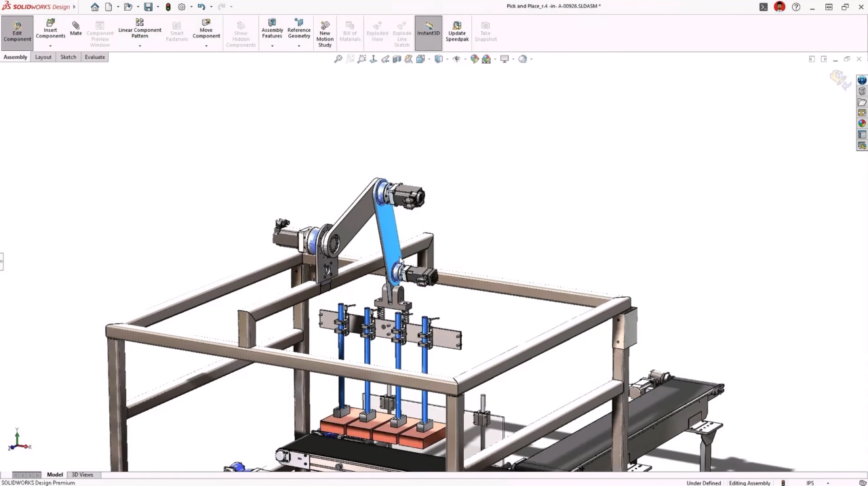Click the Home icon in the top bar

click(95, 7)
